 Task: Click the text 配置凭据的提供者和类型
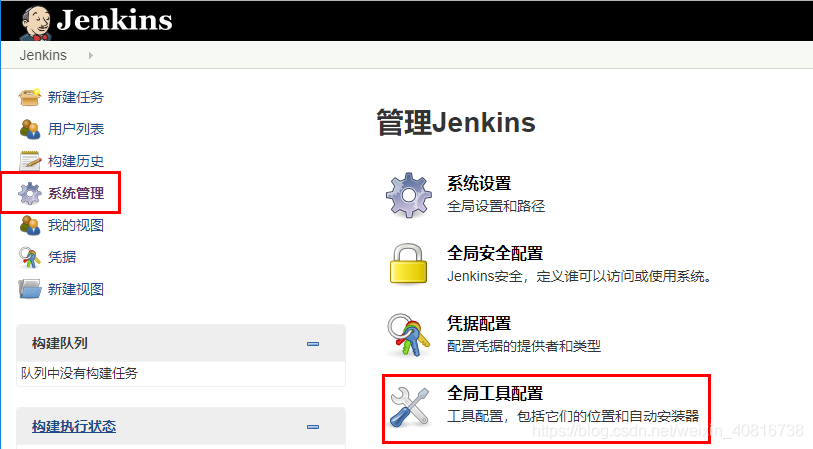click(524, 346)
